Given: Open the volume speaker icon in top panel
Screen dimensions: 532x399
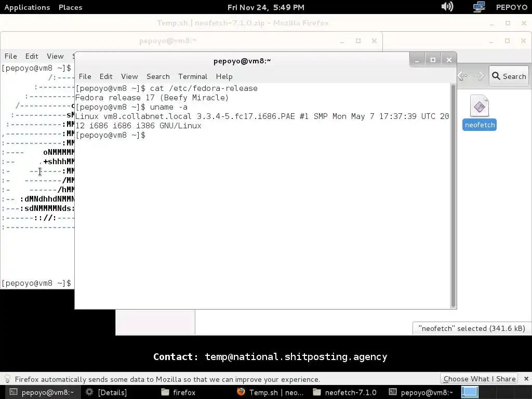Looking at the screenshot, I should (x=447, y=7).
